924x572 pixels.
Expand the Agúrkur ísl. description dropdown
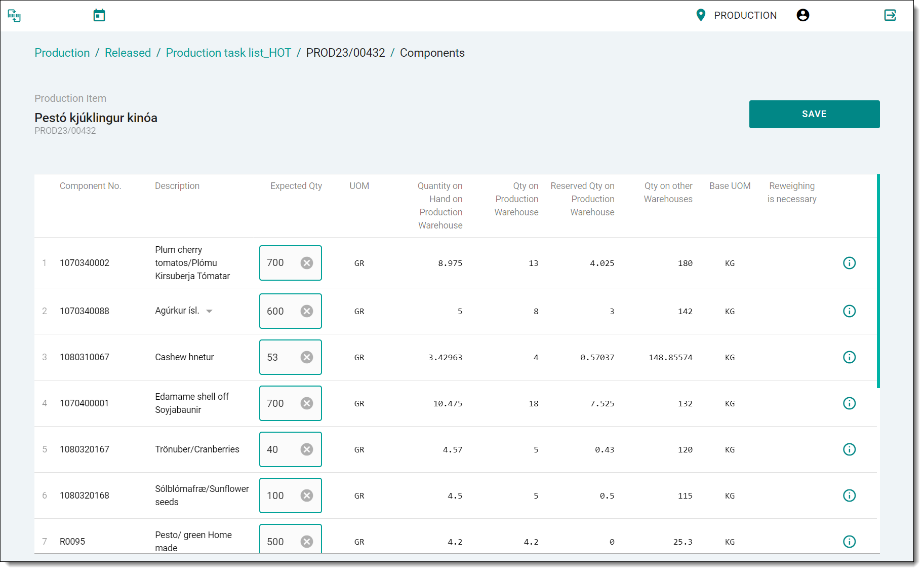click(x=209, y=311)
